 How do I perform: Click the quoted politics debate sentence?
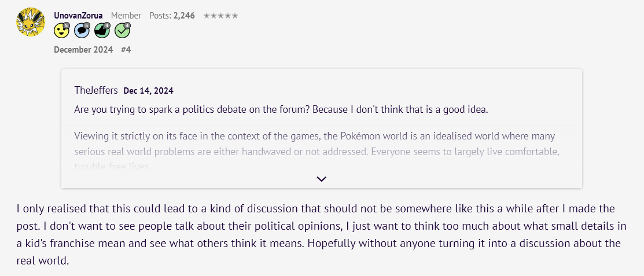click(x=281, y=110)
